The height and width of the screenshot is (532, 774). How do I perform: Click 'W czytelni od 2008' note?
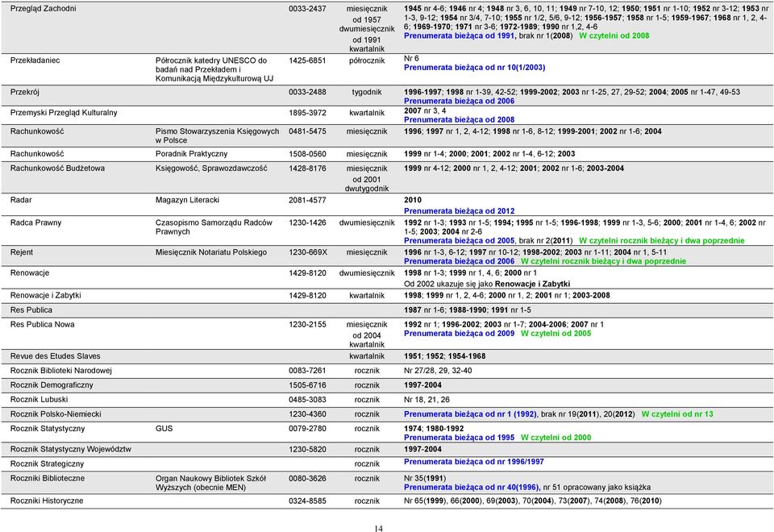click(614, 35)
